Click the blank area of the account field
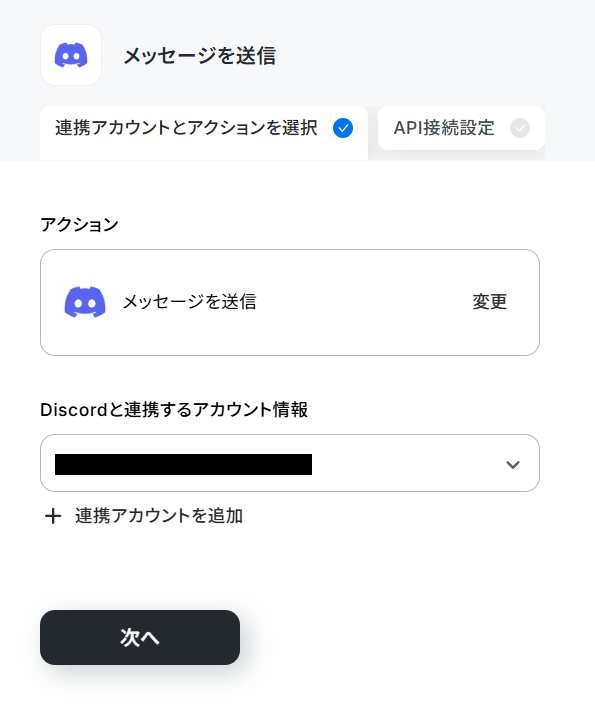 click(407, 463)
